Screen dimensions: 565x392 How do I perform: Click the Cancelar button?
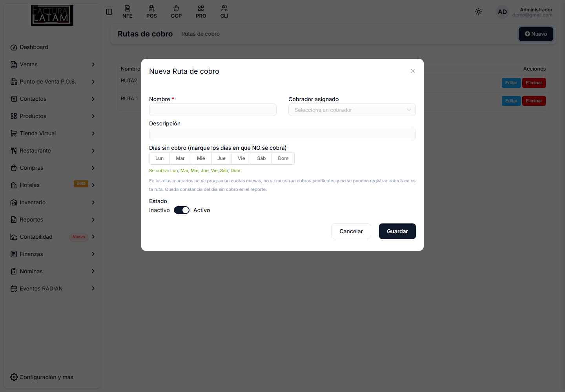tap(351, 231)
